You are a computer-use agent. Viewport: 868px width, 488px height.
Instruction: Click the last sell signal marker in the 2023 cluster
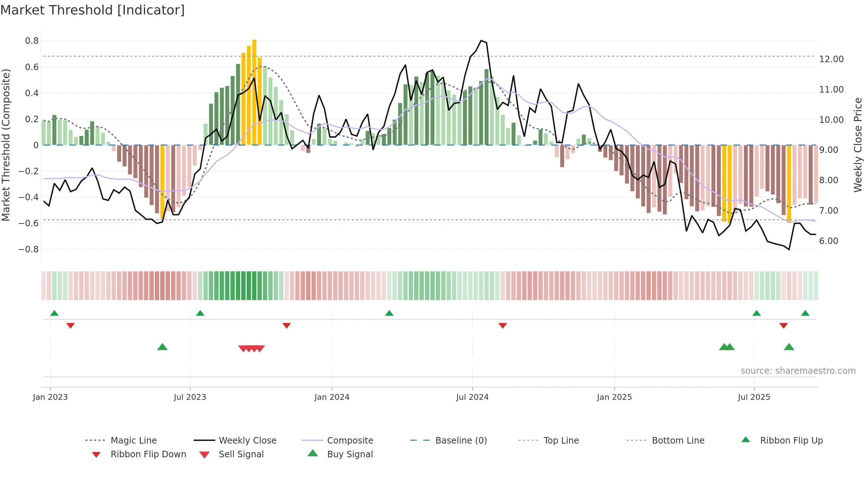[260, 348]
